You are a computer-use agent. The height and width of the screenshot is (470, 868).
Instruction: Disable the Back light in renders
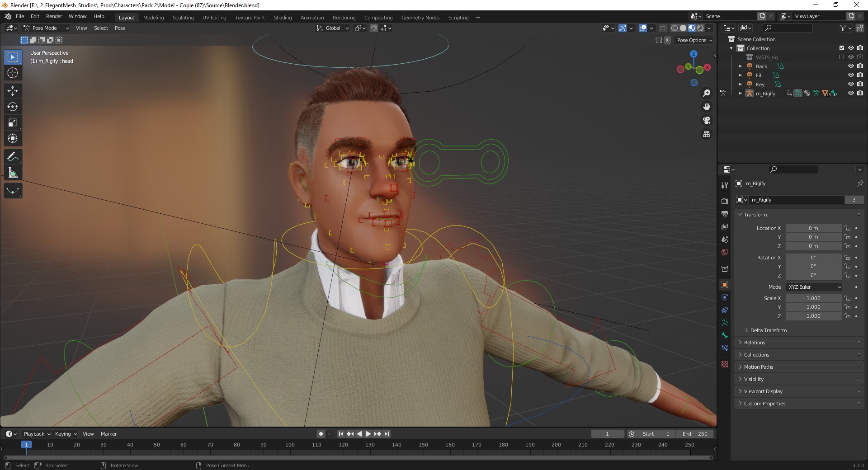tap(860, 66)
